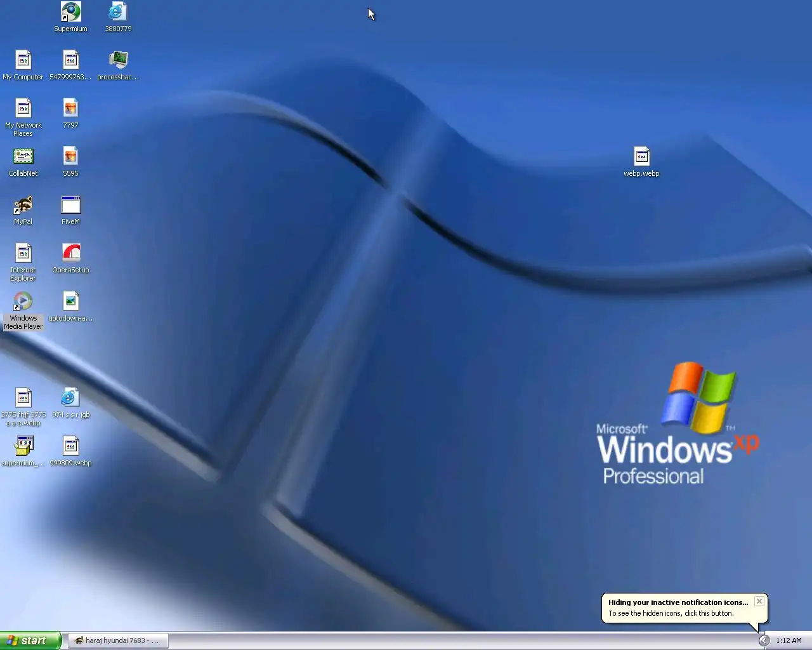Viewport: 812px width, 650px height.
Task: Select the My Computer desktop icon
Action: coord(23,65)
